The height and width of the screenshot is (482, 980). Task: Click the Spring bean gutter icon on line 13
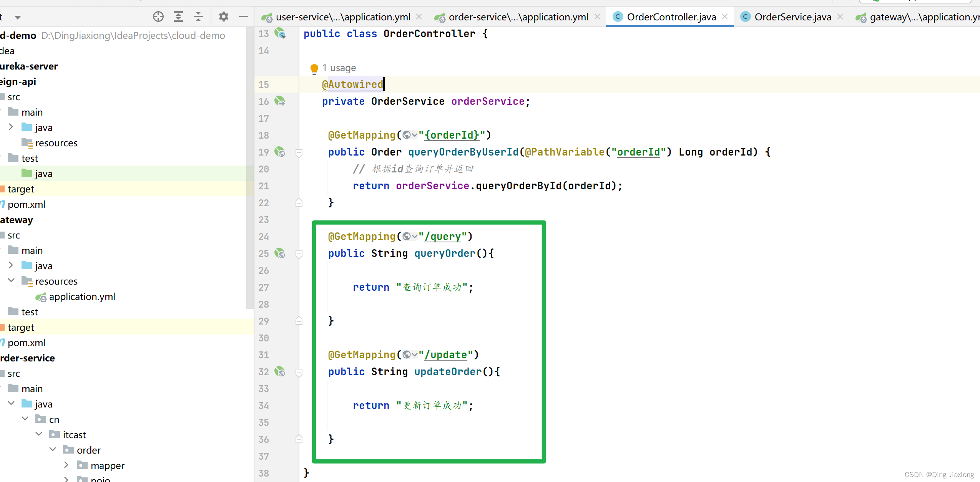[x=280, y=33]
